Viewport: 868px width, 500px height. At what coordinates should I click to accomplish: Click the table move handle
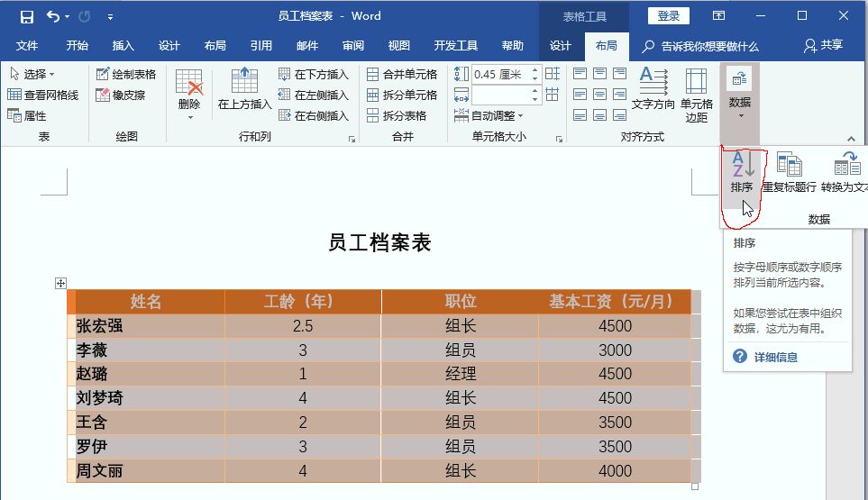coord(61,284)
